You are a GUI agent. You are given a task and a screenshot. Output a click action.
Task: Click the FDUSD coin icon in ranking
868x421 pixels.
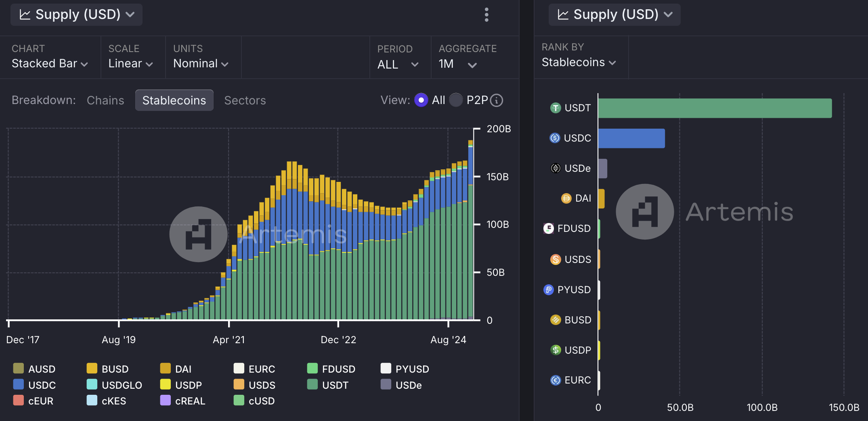pos(549,229)
